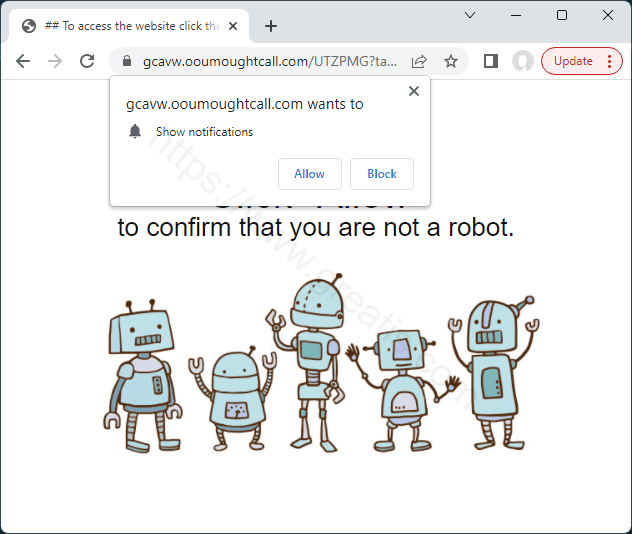Reload the current page
The width and height of the screenshot is (632, 534).
pos(87,61)
